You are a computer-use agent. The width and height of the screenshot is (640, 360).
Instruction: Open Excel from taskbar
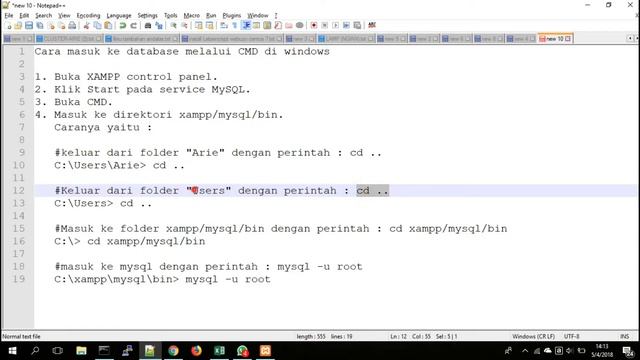[x=219, y=351]
